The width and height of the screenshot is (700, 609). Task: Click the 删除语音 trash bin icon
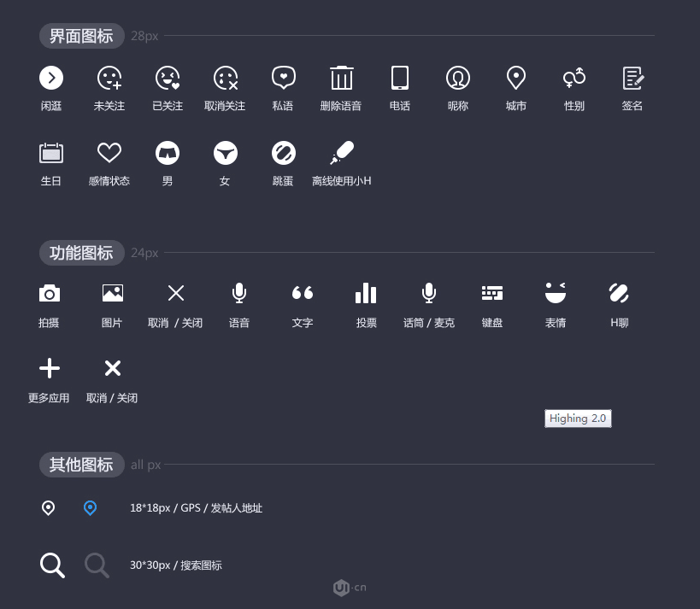(342, 78)
